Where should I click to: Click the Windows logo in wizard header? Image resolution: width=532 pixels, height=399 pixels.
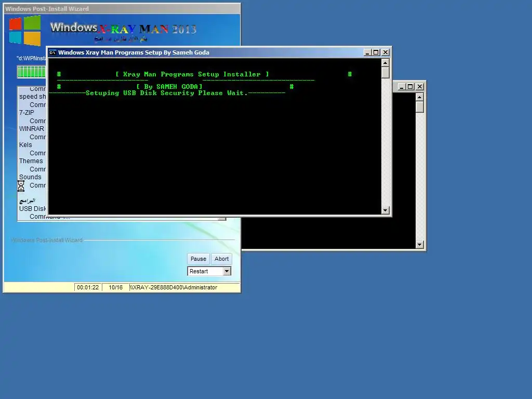(25, 31)
